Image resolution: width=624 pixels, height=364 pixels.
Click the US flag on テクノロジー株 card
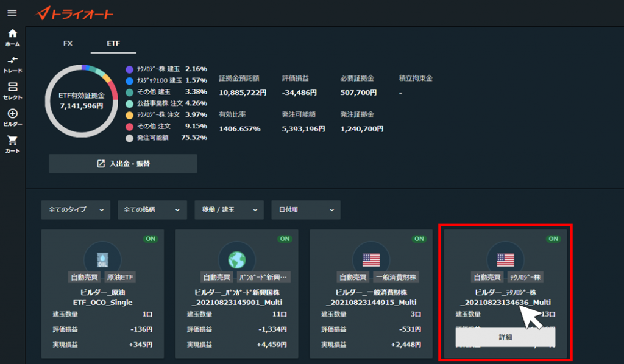tap(505, 260)
